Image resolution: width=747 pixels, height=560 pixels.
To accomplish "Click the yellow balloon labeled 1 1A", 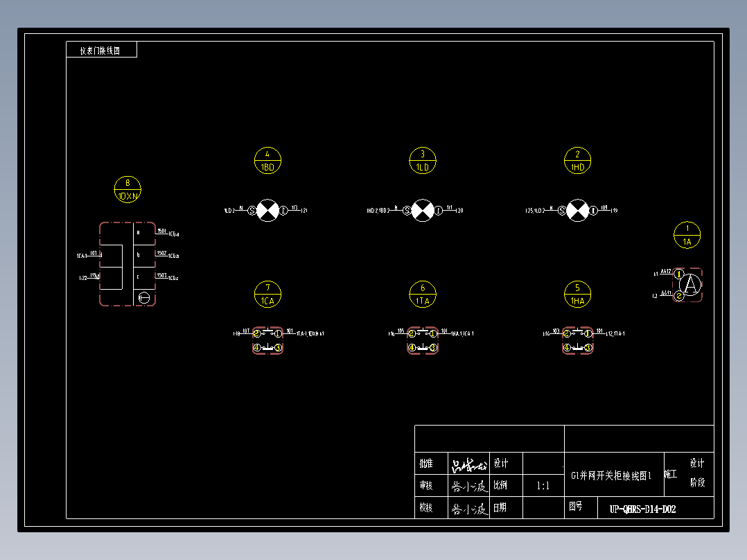I will tap(687, 235).
